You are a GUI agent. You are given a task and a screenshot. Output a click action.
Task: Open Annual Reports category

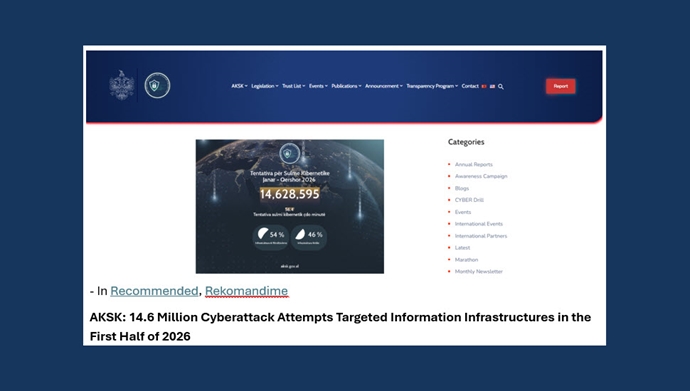[473, 164]
